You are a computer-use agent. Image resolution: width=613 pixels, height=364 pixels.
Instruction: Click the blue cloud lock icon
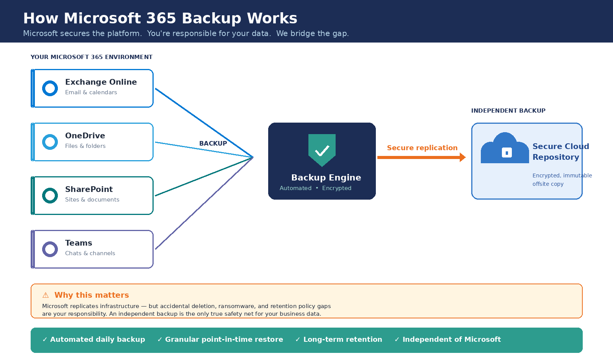point(505,149)
